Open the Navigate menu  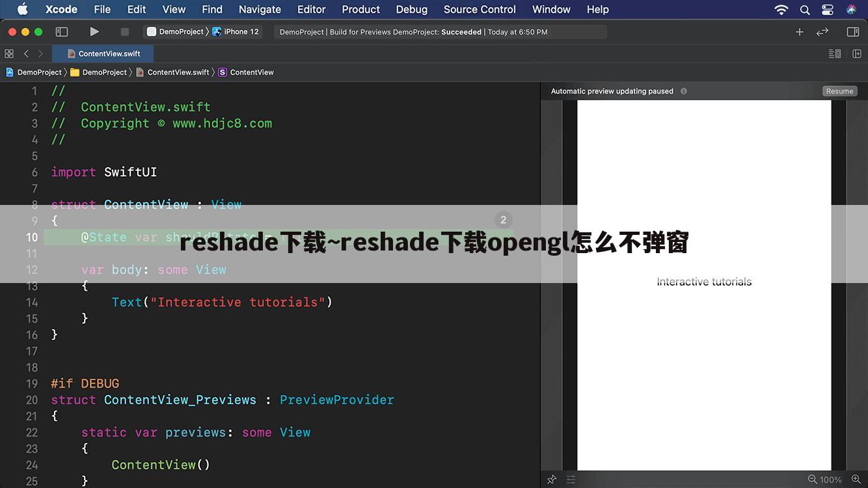[260, 9]
